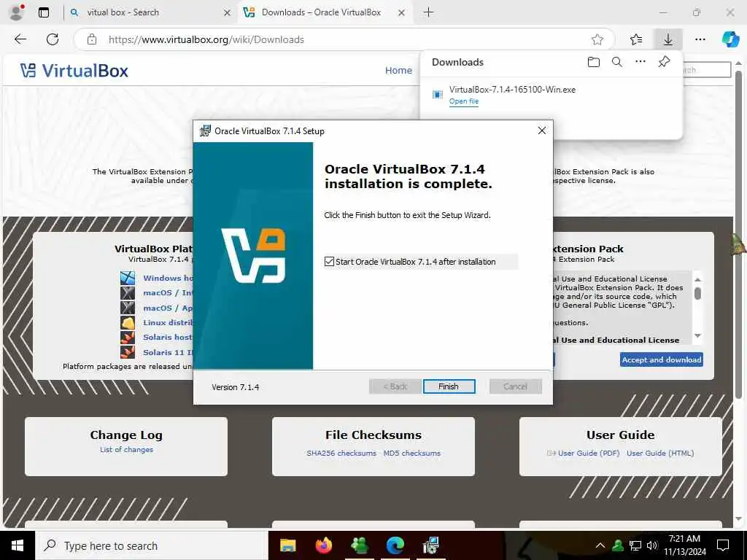Open the notification center icon
Viewport: 747px width, 560px height.
click(723, 545)
